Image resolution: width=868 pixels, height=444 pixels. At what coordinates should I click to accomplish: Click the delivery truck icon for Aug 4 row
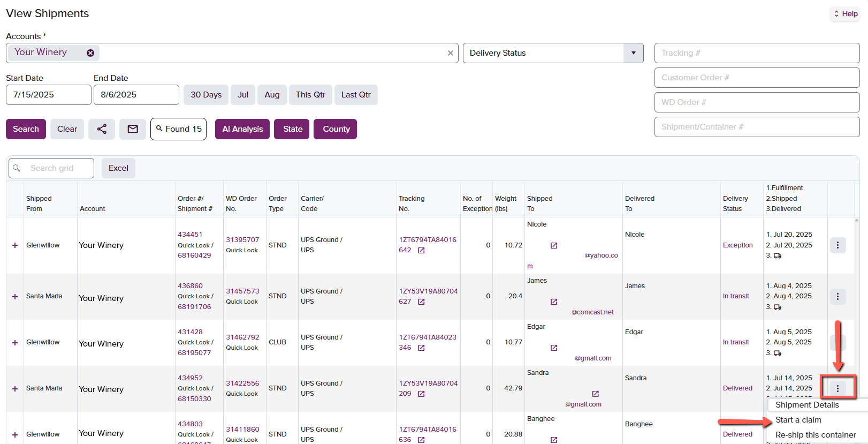(778, 307)
